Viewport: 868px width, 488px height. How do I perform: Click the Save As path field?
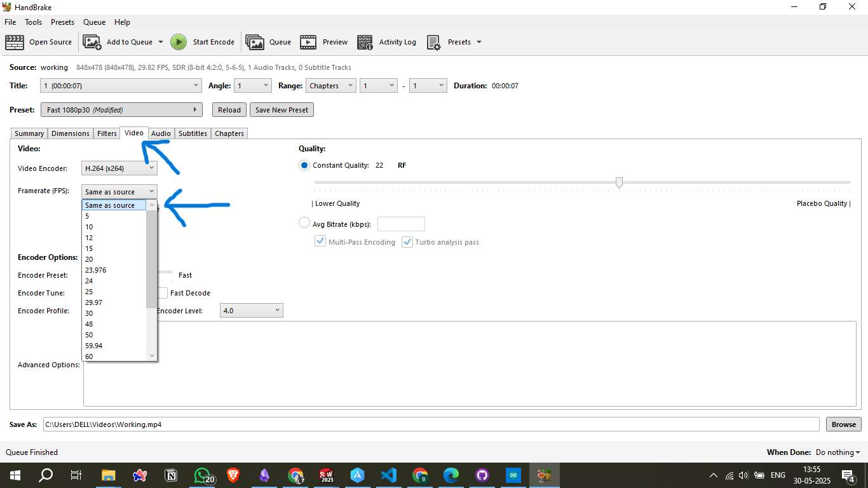coord(431,424)
